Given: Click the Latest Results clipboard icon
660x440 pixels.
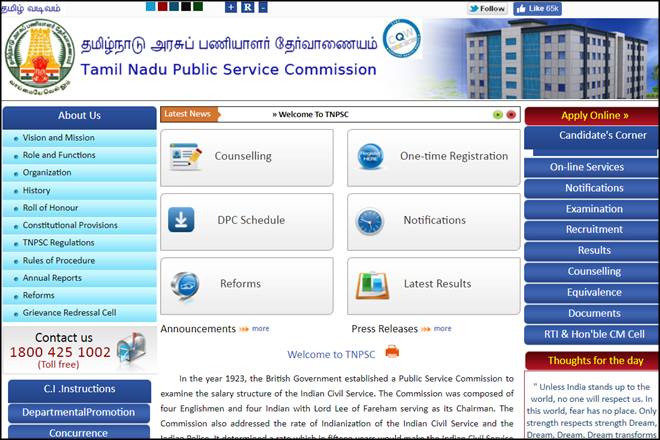Looking at the screenshot, I should (372, 285).
